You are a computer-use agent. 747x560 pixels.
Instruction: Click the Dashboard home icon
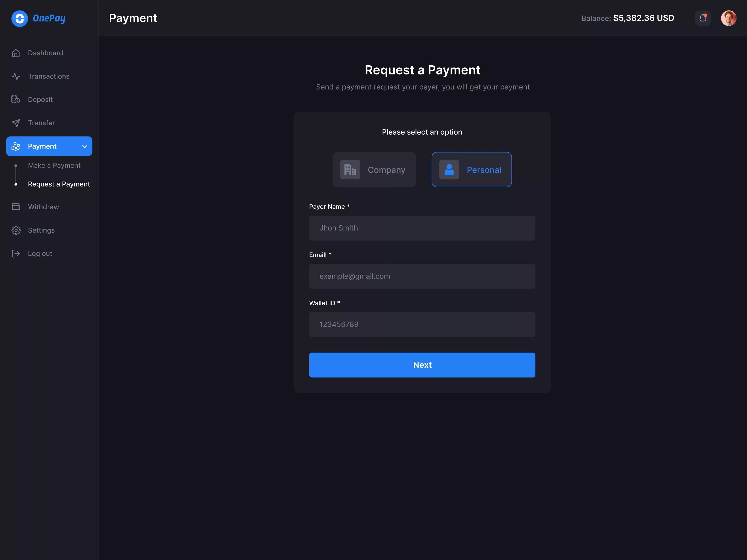(x=16, y=53)
